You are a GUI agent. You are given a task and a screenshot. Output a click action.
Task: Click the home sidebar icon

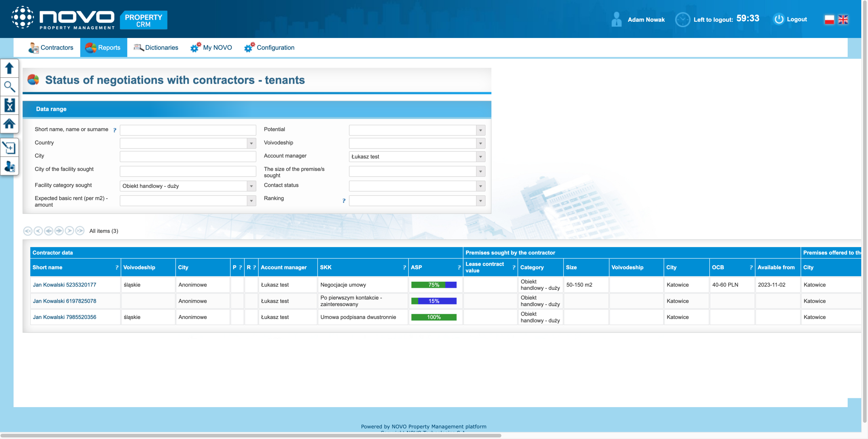point(9,124)
